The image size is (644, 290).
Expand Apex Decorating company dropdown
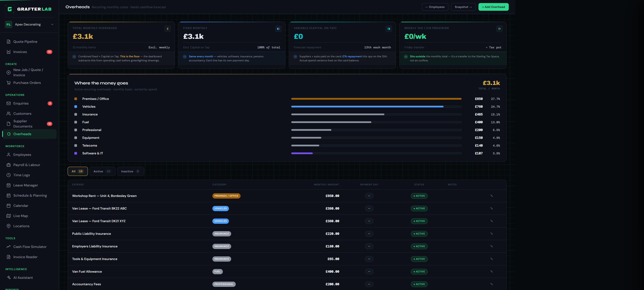pyautogui.click(x=30, y=24)
